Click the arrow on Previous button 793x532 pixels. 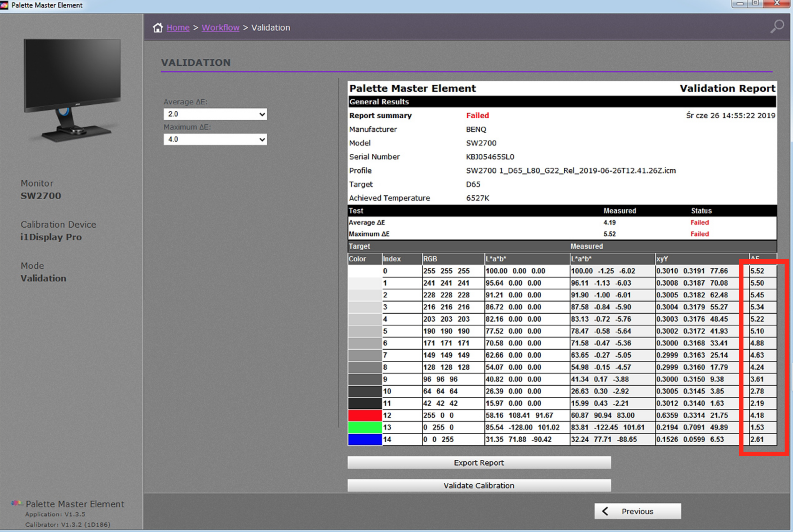[x=605, y=511]
